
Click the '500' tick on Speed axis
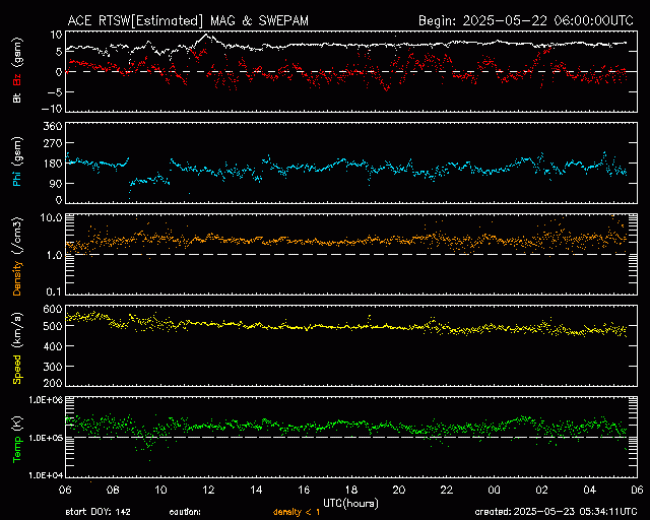tap(53, 326)
